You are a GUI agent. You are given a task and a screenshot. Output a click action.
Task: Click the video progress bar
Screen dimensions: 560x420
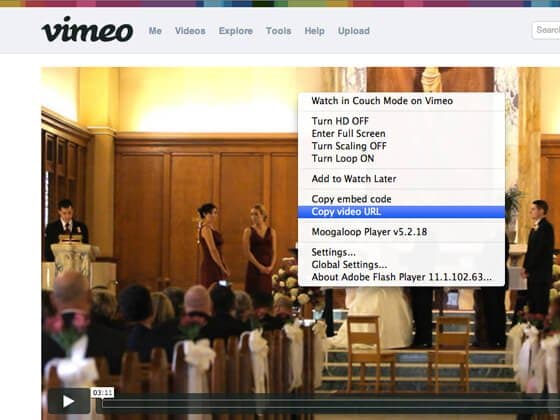[331, 404]
